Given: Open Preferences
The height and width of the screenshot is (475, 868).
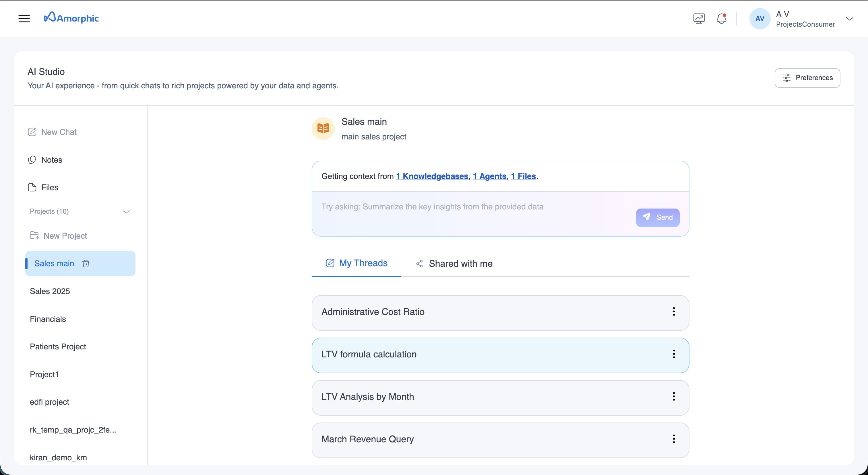Looking at the screenshot, I should 807,78.
